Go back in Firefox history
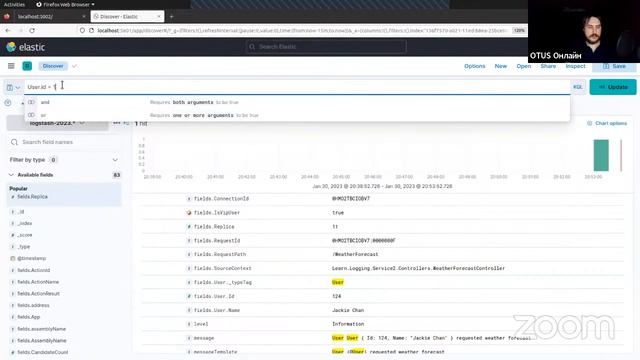Screen dimensions: 640x360 click(8, 31)
